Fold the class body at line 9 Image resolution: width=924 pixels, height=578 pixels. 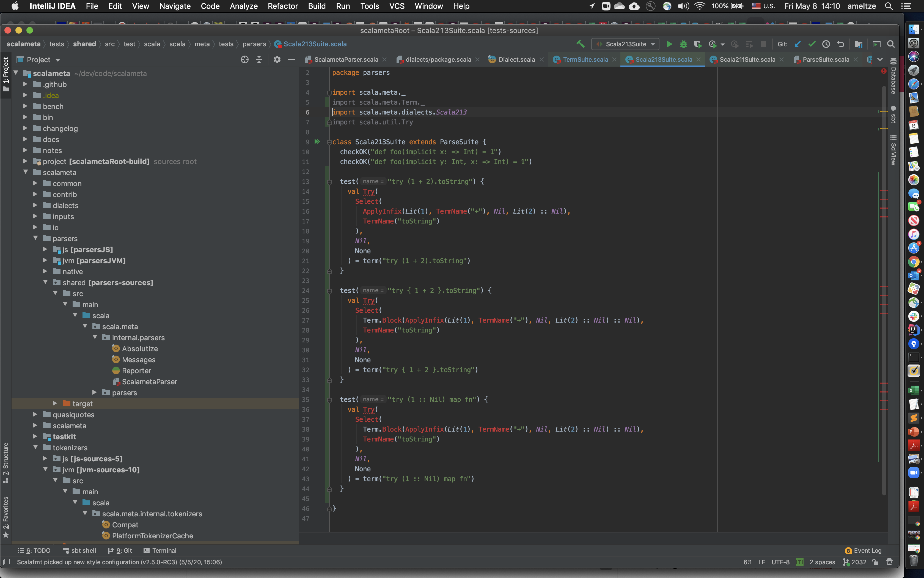click(x=329, y=142)
